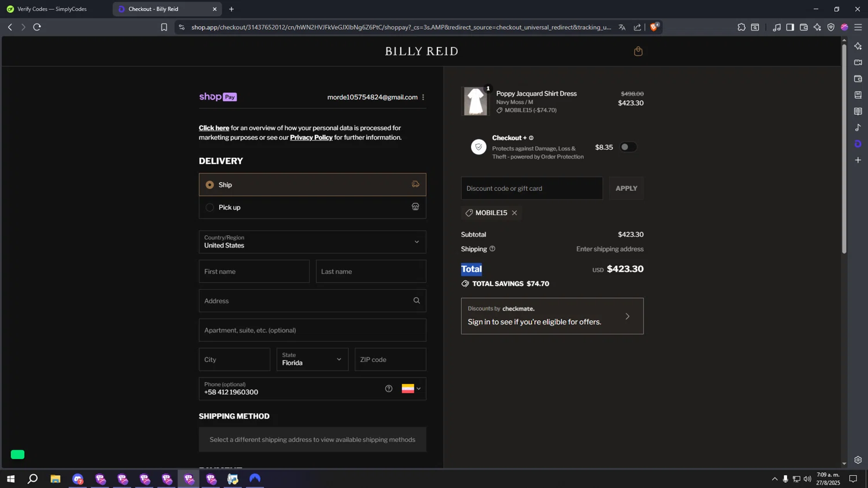Open the Privacy Policy link
The height and width of the screenshot is (488, 868).
(311, 137)
